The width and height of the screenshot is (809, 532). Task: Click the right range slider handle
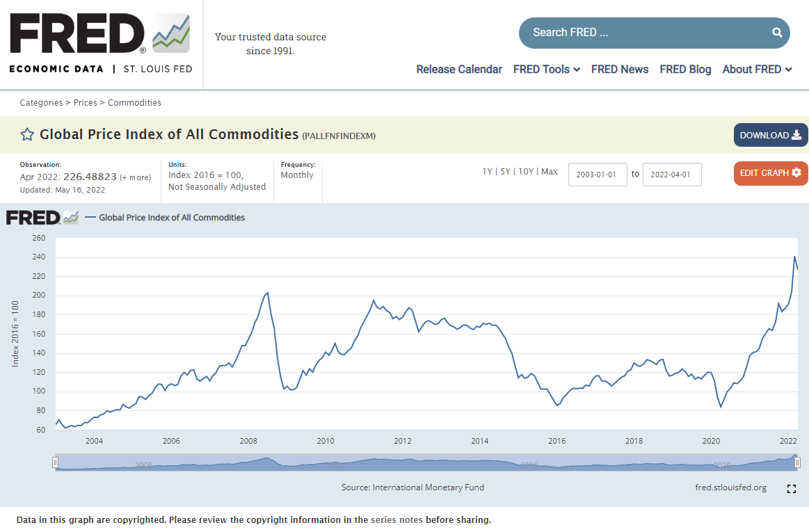(x=798, y=462)
